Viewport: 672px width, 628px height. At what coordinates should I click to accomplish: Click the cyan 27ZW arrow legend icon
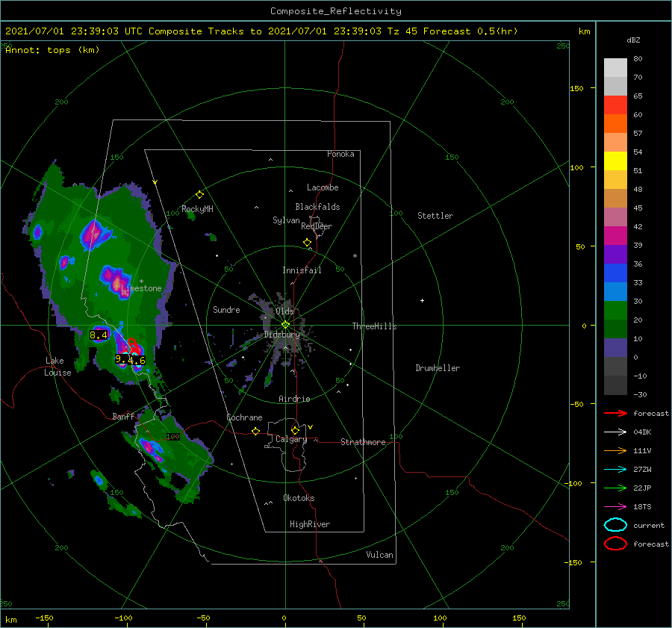615,470
